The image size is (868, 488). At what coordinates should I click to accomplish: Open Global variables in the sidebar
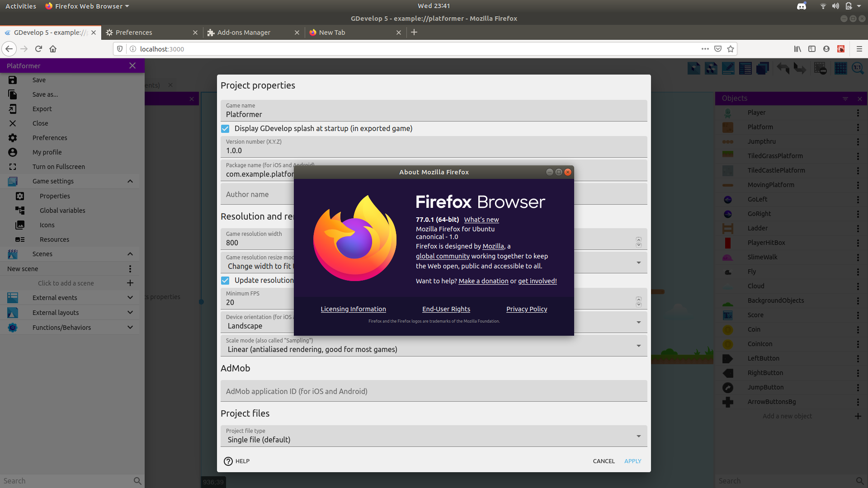[62, 210]
